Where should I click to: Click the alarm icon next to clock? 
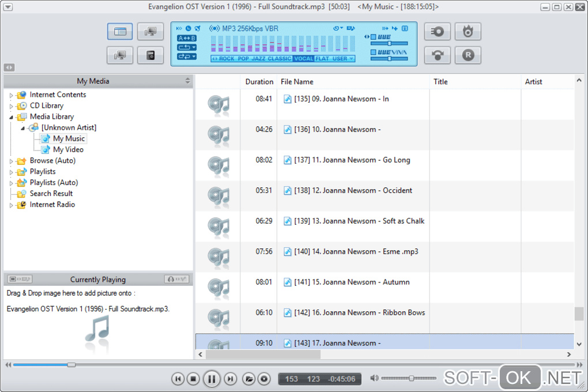(198, 28)
